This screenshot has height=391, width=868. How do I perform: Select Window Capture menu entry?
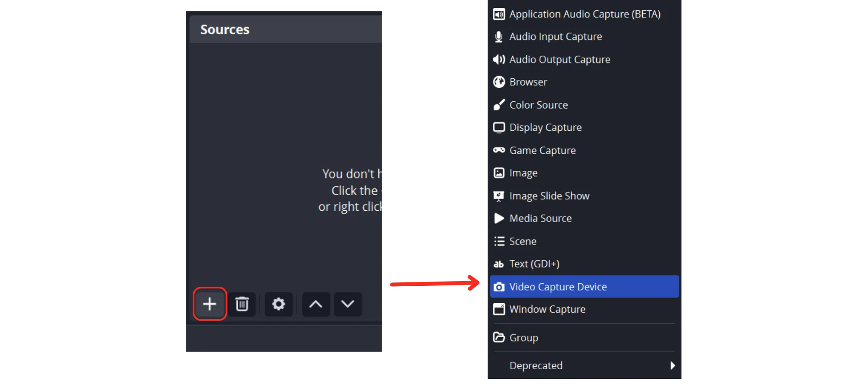pyautogui.click(x=585, y=309)
